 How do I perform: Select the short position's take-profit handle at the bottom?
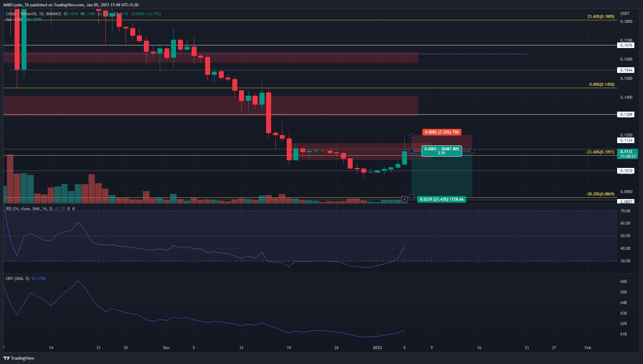pos(411,196)
